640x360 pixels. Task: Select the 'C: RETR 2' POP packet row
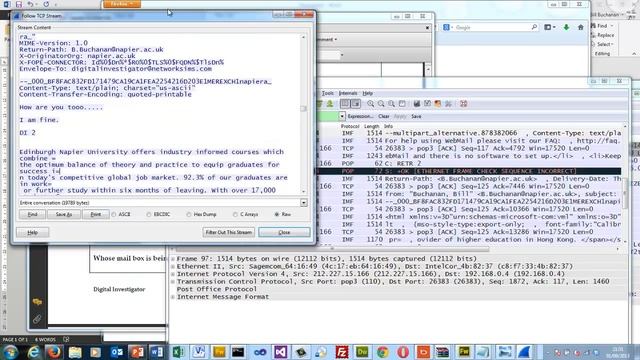click(469, 163)
